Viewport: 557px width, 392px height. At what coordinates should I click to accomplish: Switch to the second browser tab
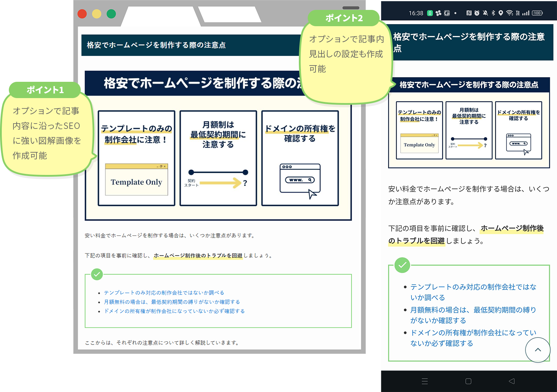pos(230,15)
